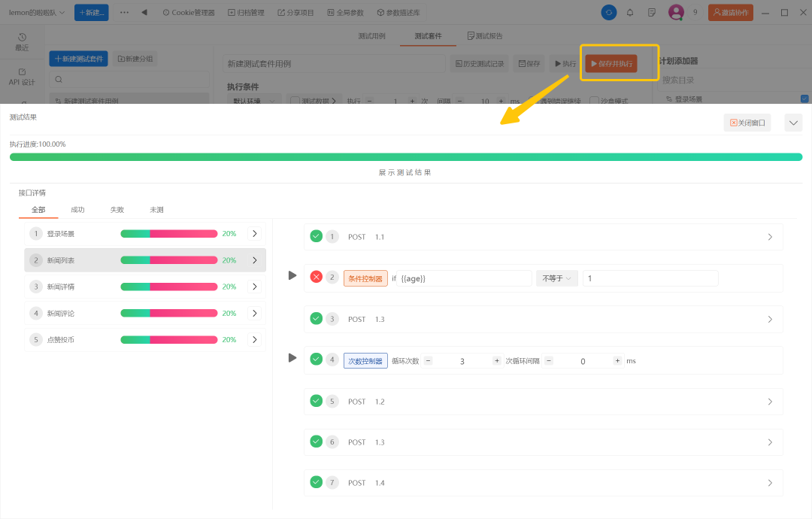The image size is (812, 519).
Task: Switch to the 失败 filter tab
Action: pyautogui.click(x=117, y=210)
